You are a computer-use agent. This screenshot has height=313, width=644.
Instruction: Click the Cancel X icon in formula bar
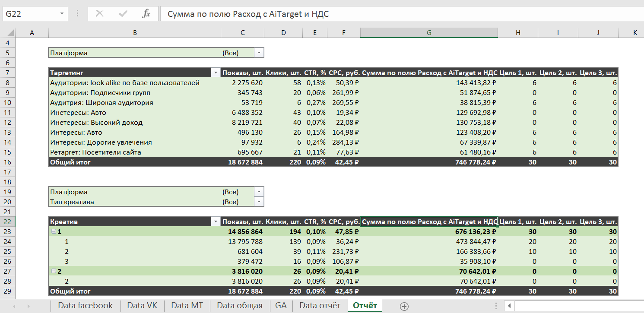coord(100,14)
